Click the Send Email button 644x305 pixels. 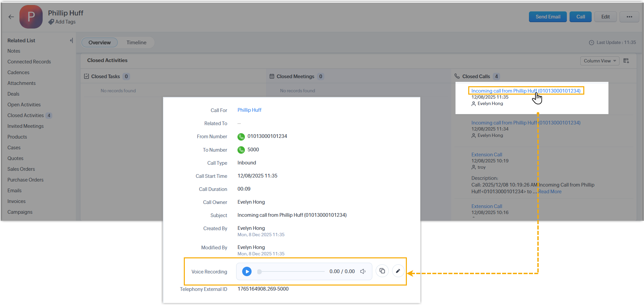point(547,17)
